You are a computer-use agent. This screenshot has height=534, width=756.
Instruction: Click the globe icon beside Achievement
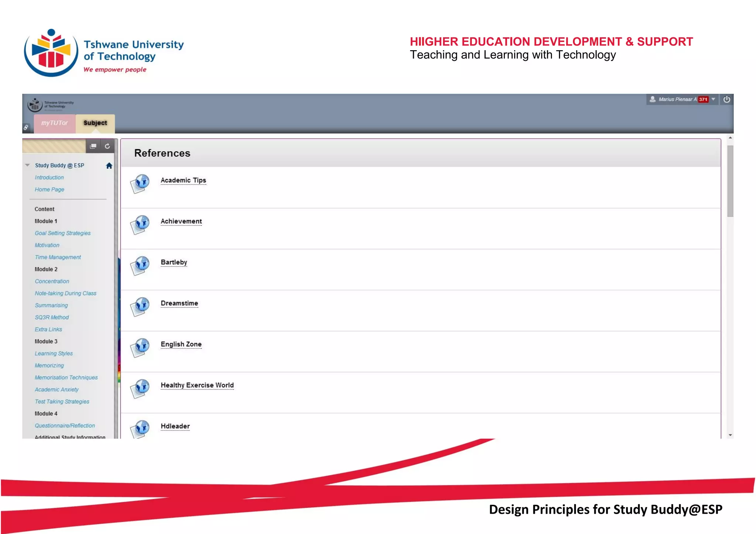[140, 225]
